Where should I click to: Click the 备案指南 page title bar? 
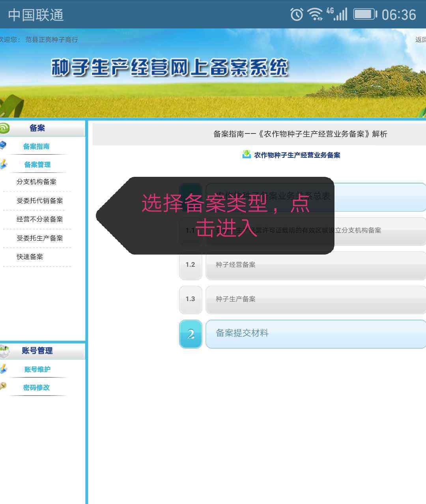(x=259, y=134)
